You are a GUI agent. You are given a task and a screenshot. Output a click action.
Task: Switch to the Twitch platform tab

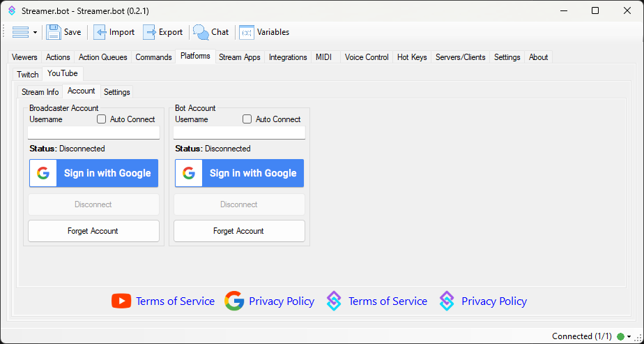[28, 75]
